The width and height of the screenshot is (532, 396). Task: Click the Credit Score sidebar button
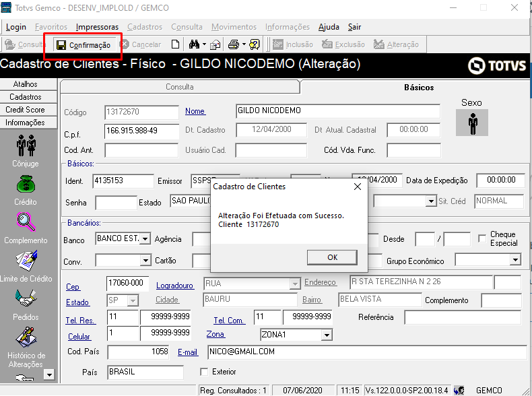[26, 110]
